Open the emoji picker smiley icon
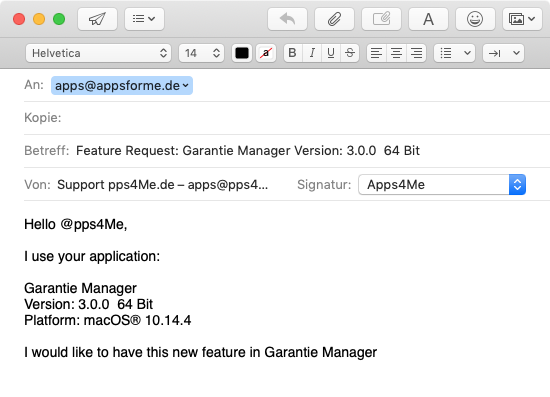This screenshot has width=550, height=397. [x=475, y=19]
